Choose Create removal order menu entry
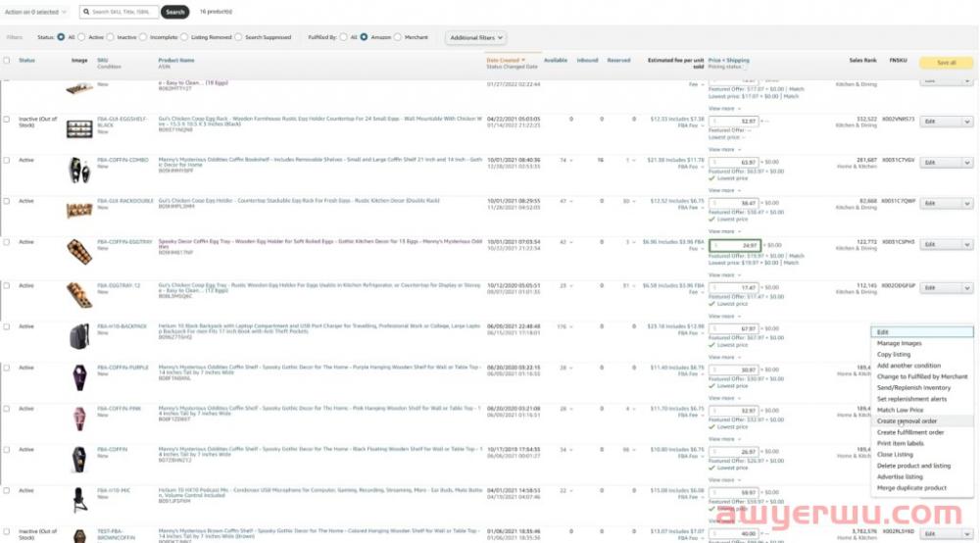 click(x=906, y=421)
